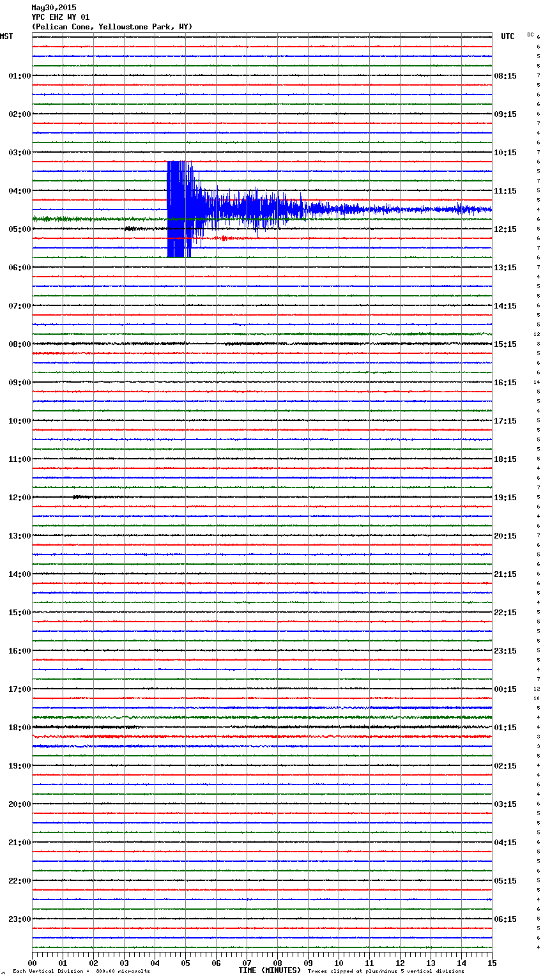
Task: Click the 15:15 UTC time label
Action: (505, 344)
